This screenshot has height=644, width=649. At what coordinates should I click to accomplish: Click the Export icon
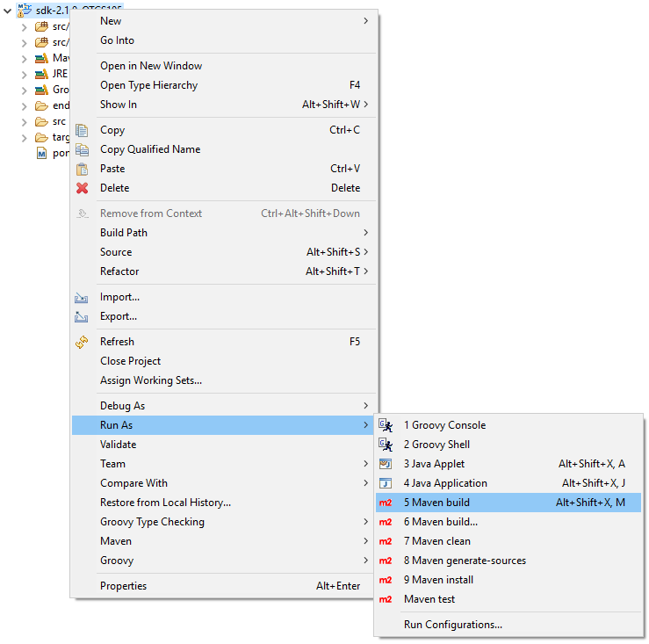click(x=83, y=317)
